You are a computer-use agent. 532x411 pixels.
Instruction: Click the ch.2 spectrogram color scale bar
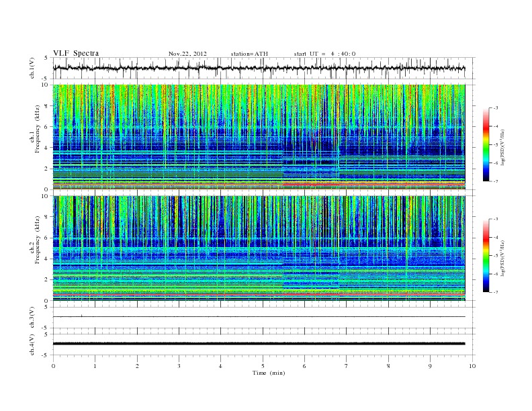[486, 255]
